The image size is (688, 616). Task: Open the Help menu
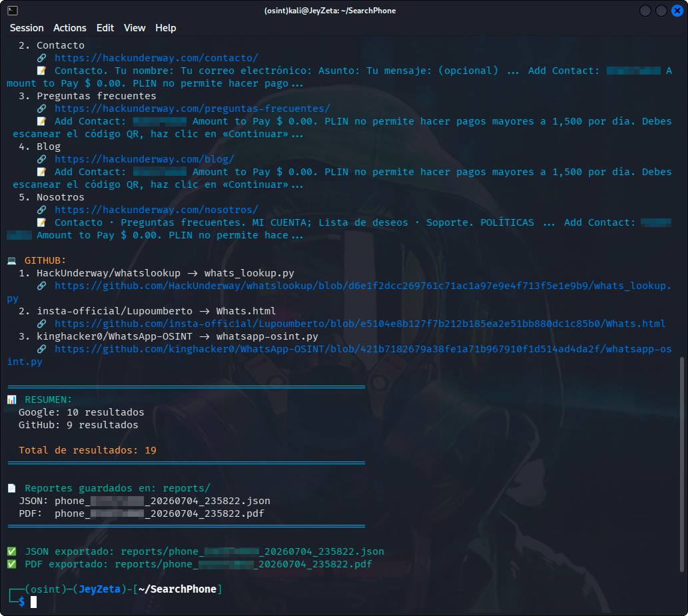(165, 28)
